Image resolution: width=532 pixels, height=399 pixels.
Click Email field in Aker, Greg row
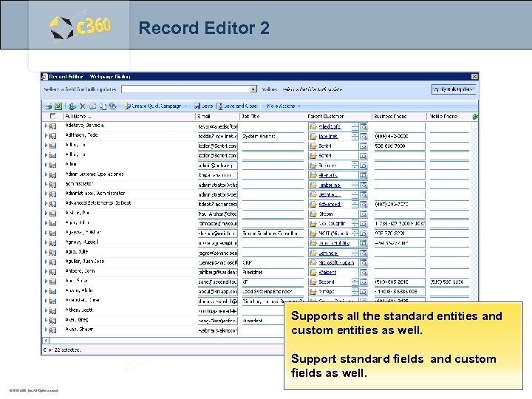coord(218,321)
